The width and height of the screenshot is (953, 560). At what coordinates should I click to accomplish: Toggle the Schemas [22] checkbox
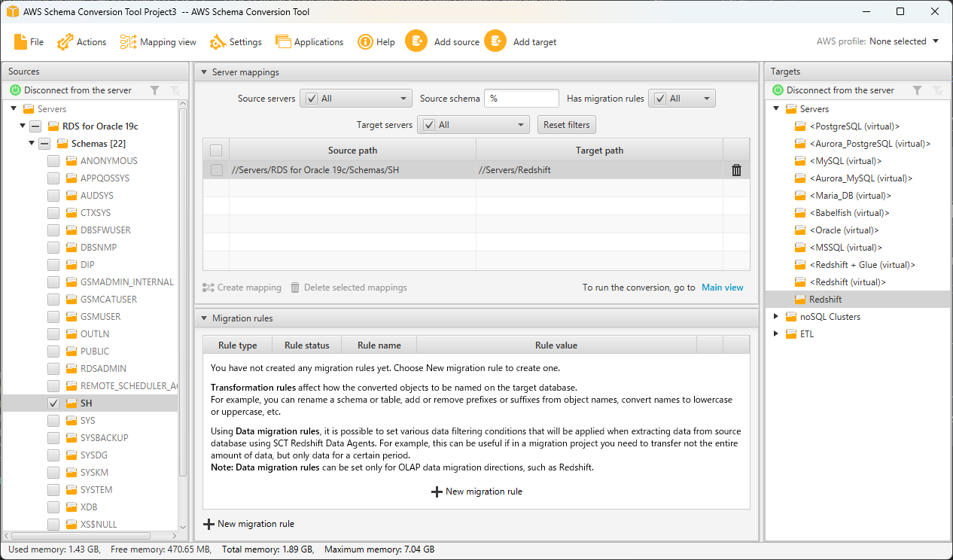[44, 144]
